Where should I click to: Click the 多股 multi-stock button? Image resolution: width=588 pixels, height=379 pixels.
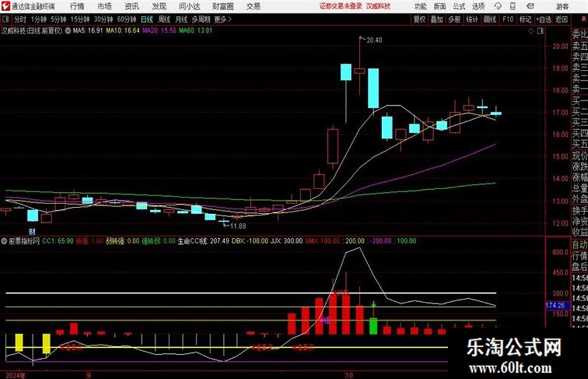pos(454,19)
